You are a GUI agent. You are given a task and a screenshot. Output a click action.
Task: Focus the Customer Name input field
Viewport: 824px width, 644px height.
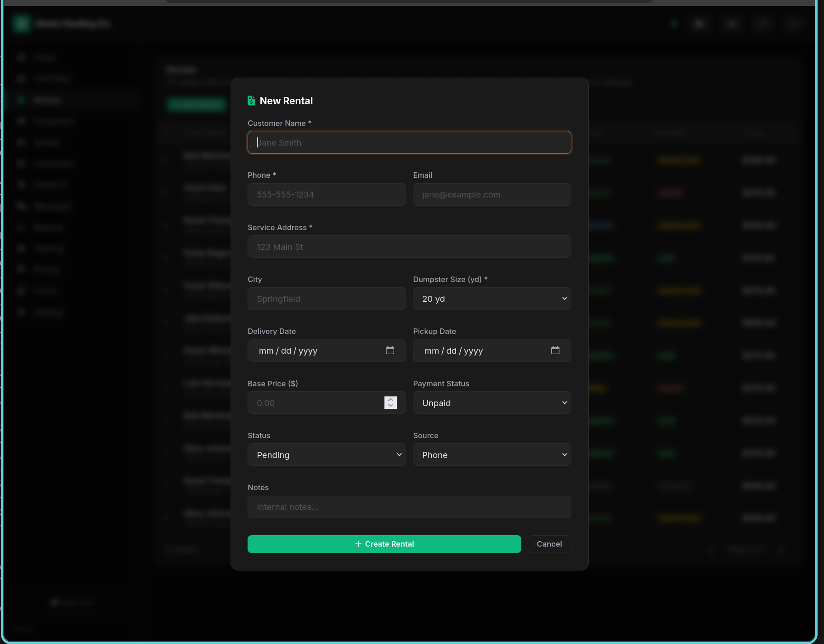pos(409,142)
